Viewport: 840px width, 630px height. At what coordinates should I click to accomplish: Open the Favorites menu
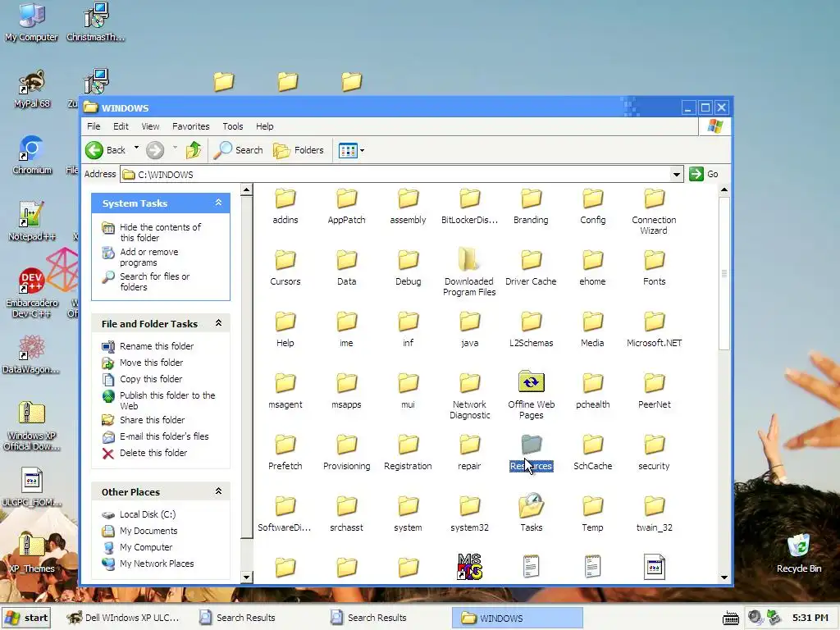[x=190, y=126]
